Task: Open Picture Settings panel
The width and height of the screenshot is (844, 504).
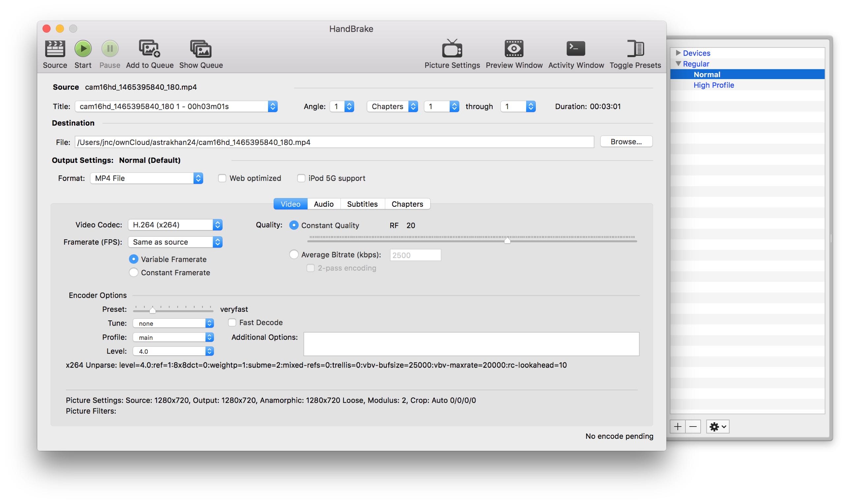Action: pos(452,49)
